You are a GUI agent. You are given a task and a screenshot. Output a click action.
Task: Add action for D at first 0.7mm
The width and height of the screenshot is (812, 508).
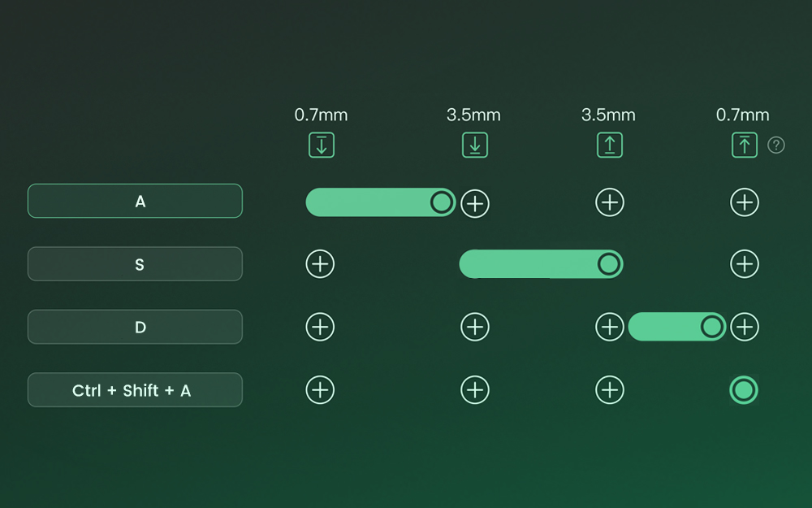(x=320, y=327)
